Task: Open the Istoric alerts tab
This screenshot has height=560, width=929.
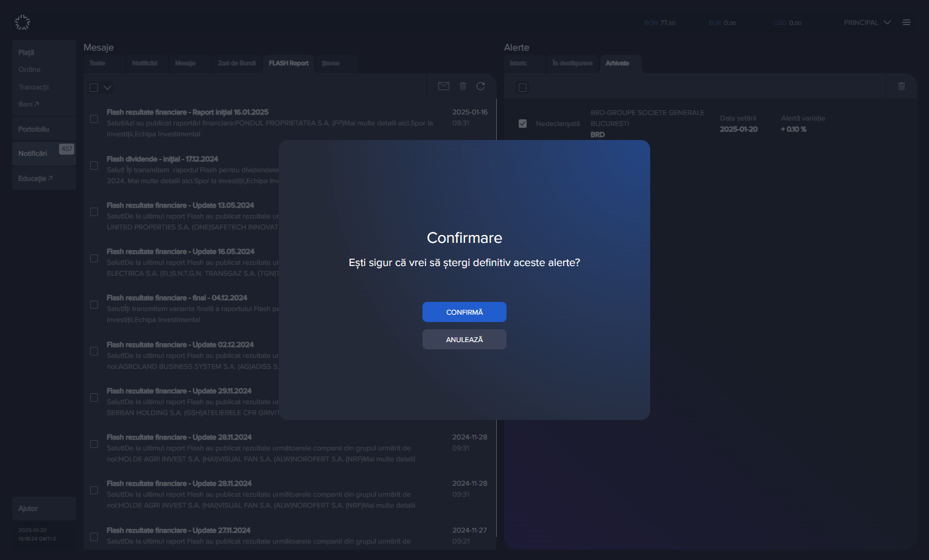Action: [519, 63]
